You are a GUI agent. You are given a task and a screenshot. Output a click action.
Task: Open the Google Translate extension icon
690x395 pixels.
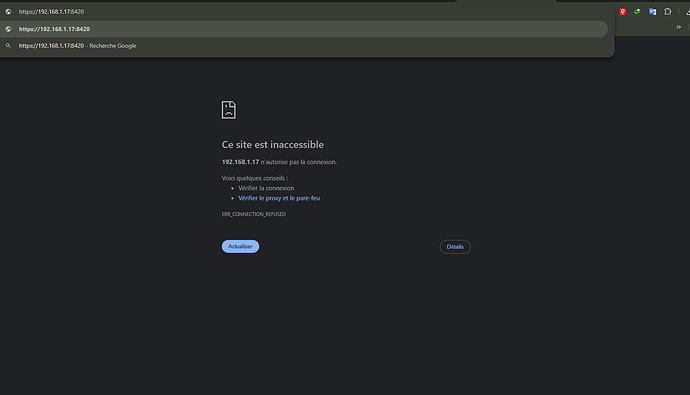[652, 12]
